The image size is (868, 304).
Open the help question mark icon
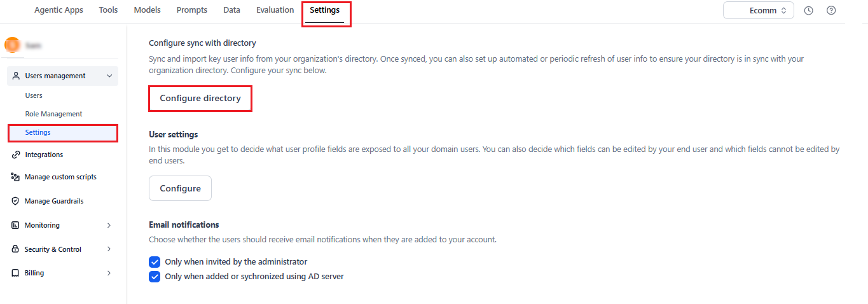coord(830,10)
